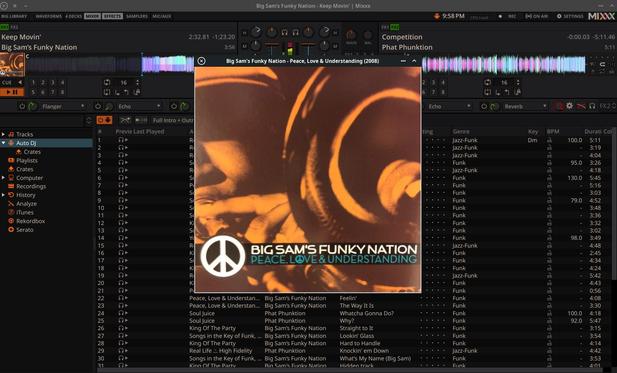The image size is (617, 373).
Task: Toggle Waveforms view in top bar
Action: tap(48, 16)
